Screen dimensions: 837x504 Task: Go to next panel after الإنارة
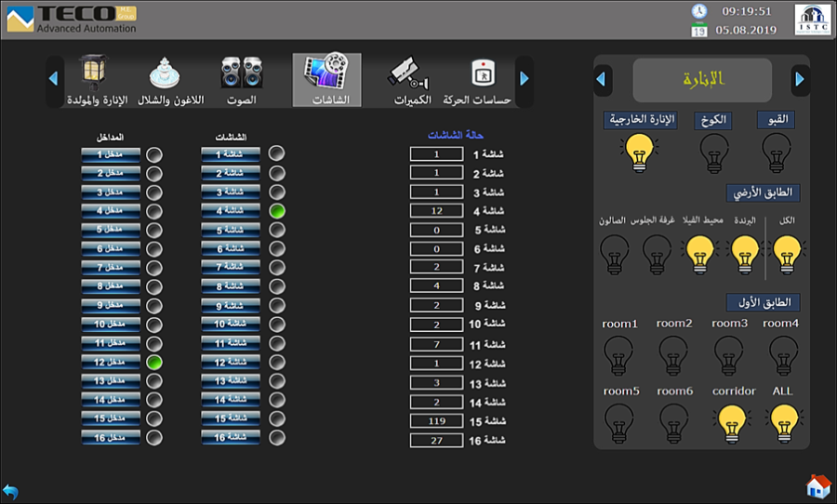coord(800,80)
